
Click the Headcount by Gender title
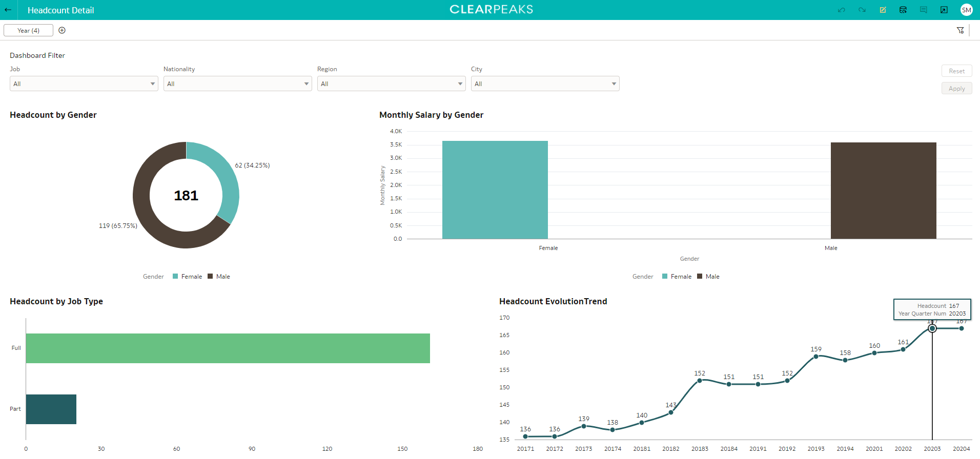pos(53,115)
